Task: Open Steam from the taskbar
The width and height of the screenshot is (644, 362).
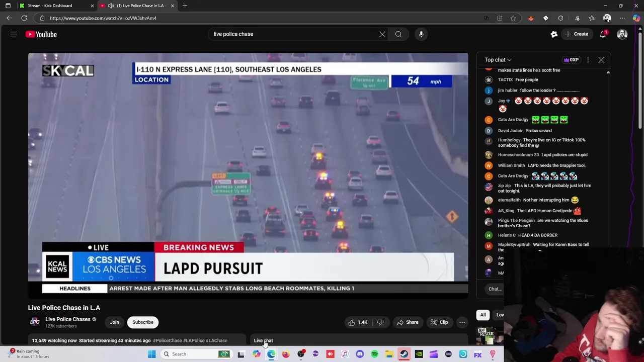Action: pos(404,354)
